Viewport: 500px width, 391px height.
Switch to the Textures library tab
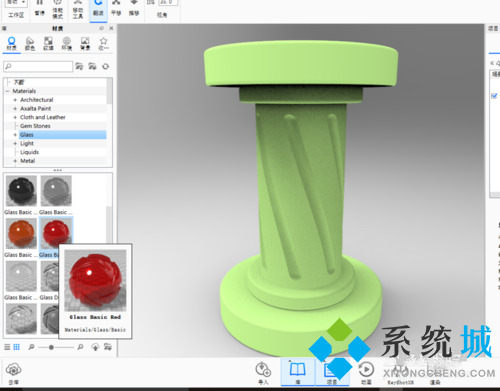[x=48, y=44]
